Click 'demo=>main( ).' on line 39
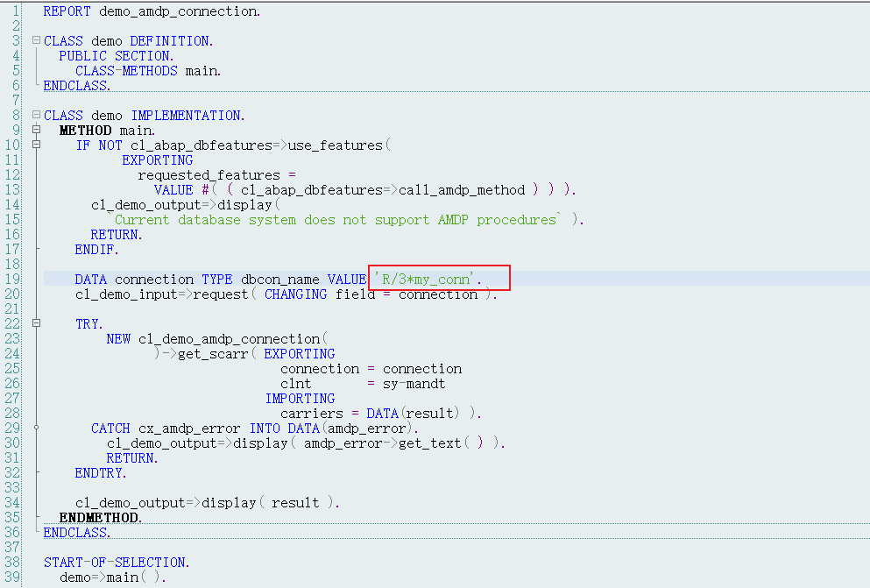870x588 pixels. pyautogui.click(x=113, y=577)
